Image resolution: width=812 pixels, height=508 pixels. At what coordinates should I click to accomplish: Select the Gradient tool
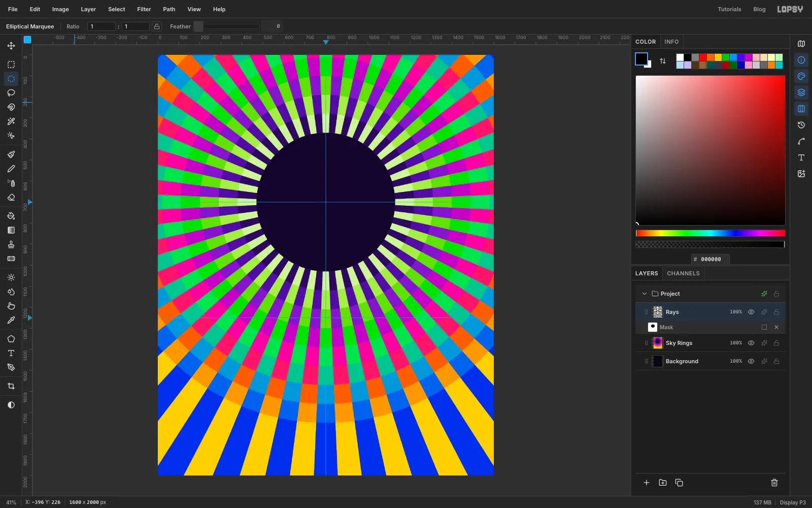(11, 230)
